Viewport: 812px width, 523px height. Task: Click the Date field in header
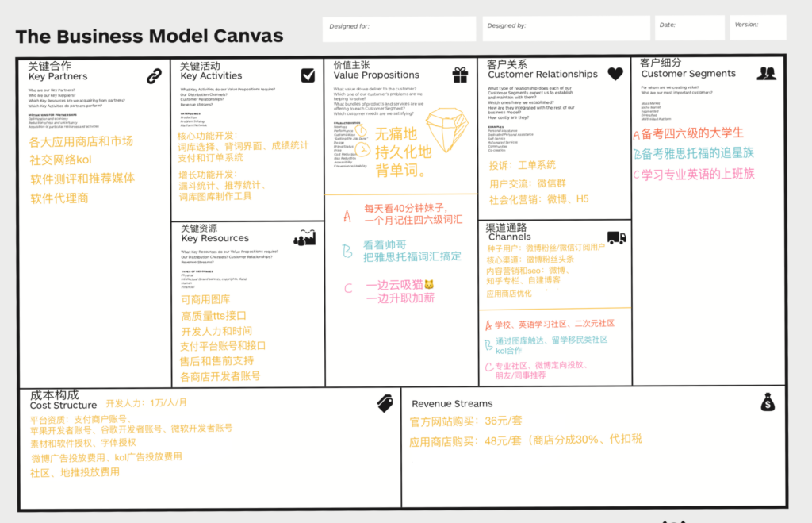click(x=689, y=29)
